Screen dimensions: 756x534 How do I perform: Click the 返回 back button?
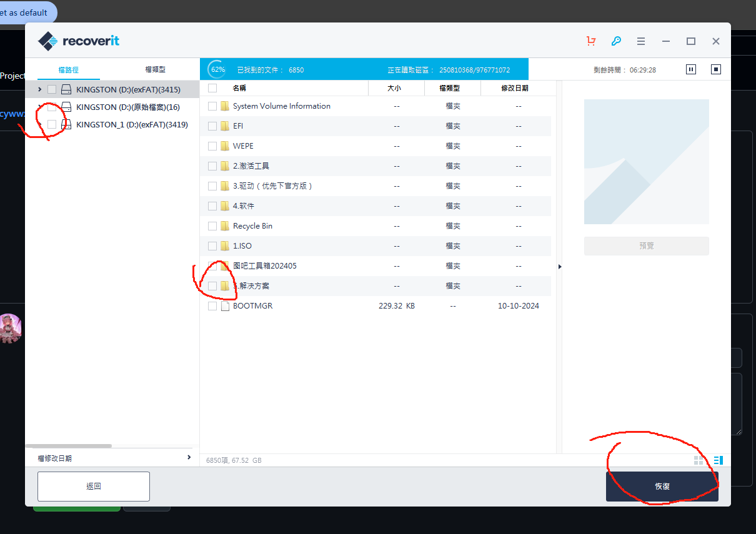tap(94, 486)
